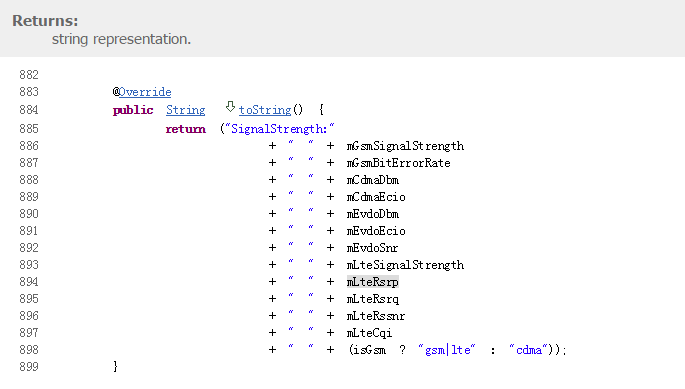Click line number 894
Screen dimensions: 685x389
(x=29, y=282)
